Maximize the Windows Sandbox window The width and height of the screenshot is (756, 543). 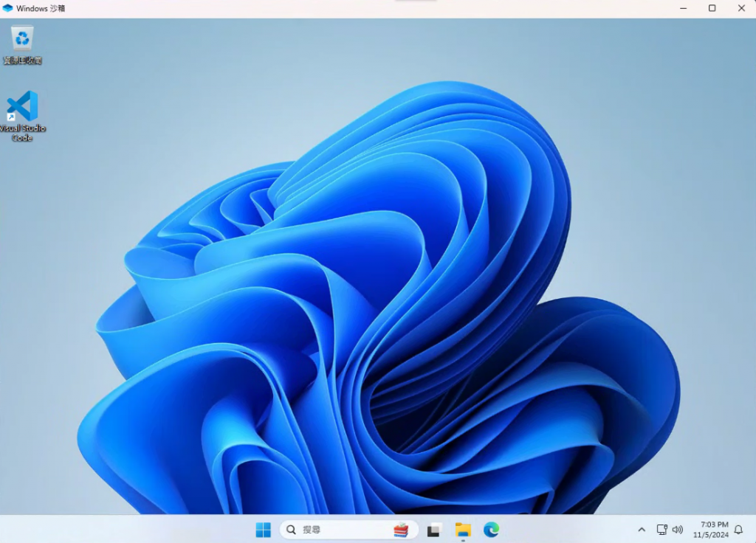coord(712,8)
